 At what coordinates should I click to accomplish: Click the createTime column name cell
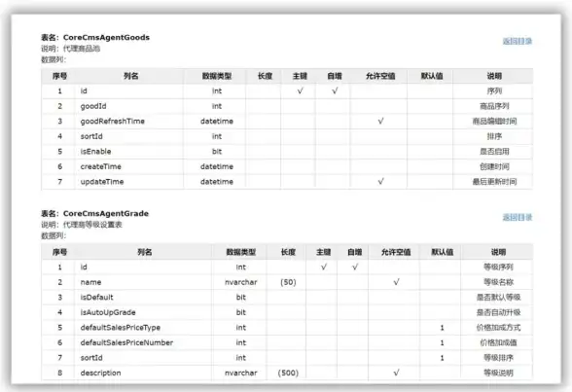tap(101, 166)
